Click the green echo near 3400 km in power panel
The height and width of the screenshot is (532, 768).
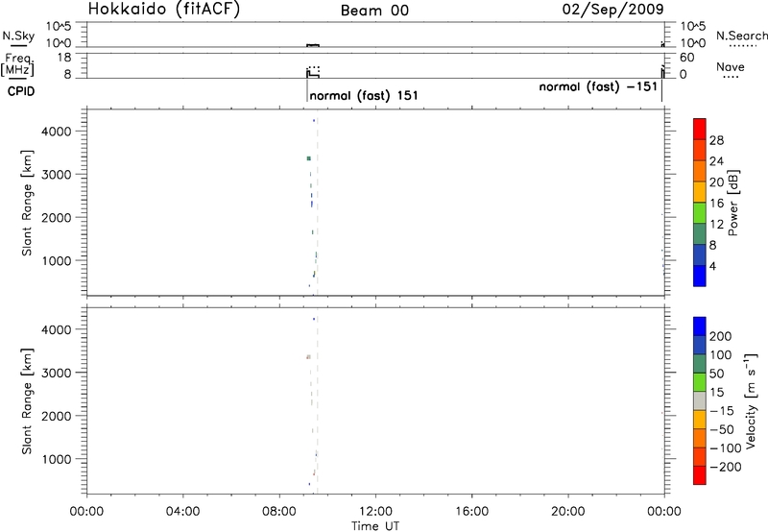coord(308,158)
